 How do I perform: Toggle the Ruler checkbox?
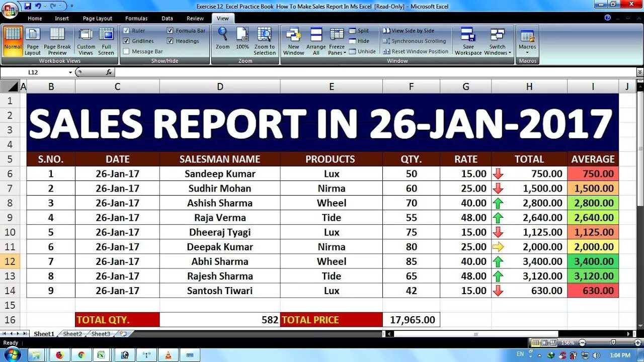point(126,31)
